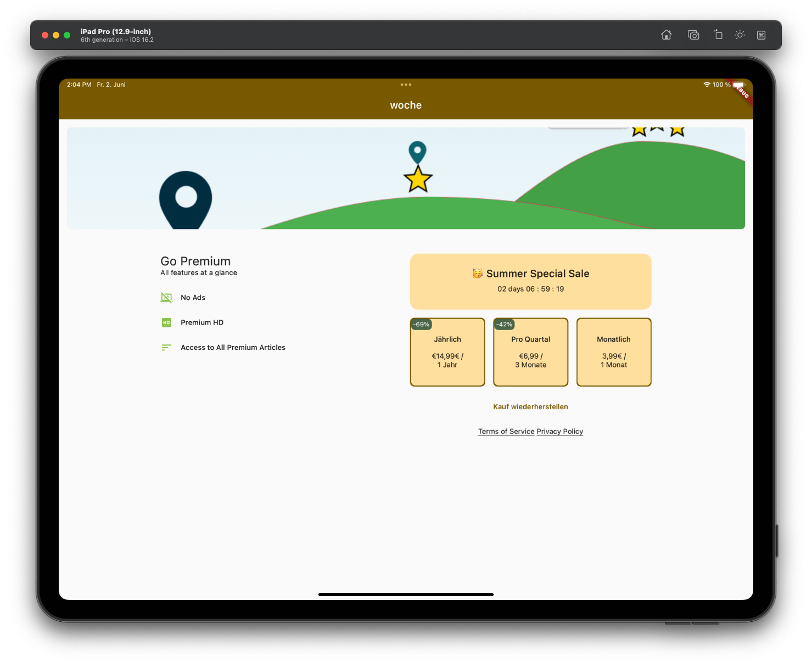Click the iPad home indicator bar
Viewport: 812px width, 669px height.
coord(406,594)
